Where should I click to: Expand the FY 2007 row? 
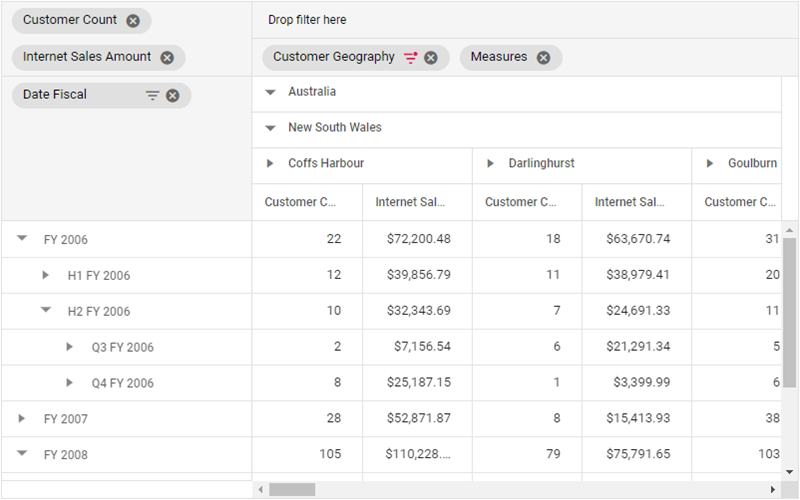22,419
